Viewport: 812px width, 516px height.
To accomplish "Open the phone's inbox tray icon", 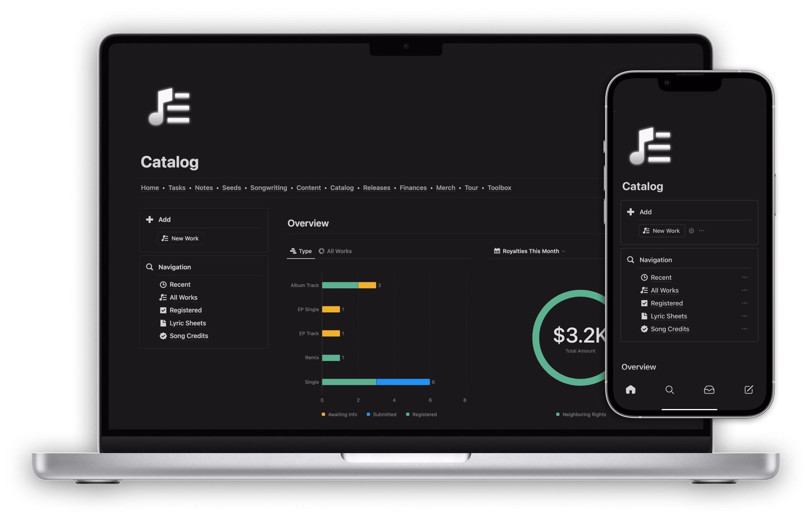I will tap(709, 390).
